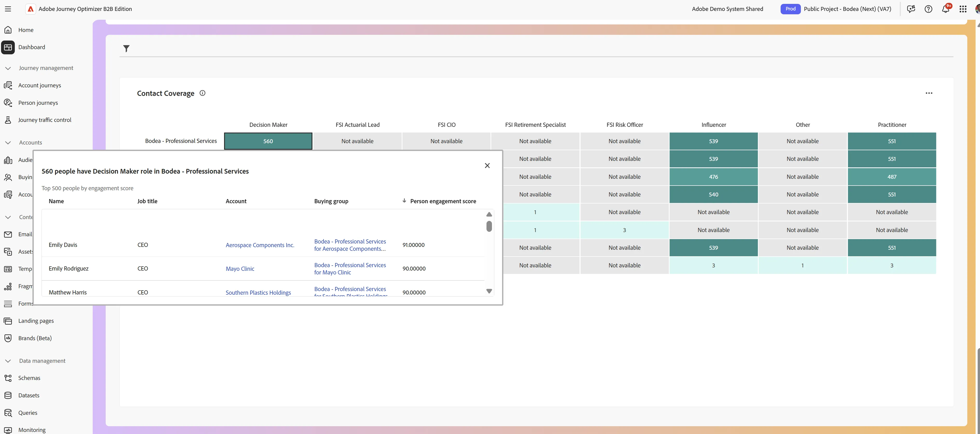The image size is (980, 434).
Task: Click the Datasets icon
Action: pos(8,395)
